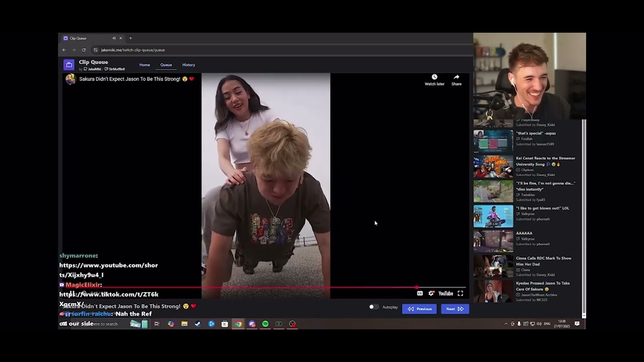644x362 pixels.
Task: Click the Watch later clock icon
Action: tap(434, 77)
